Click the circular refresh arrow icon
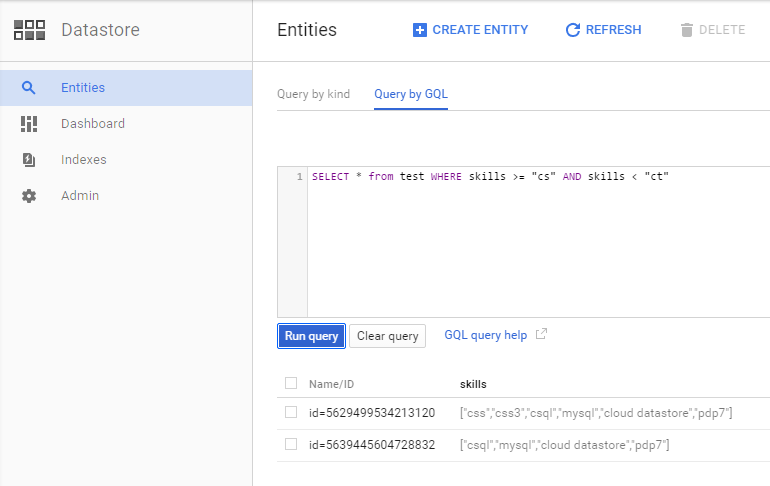This screenshot has height=486, width=770. click(x=573, y=30)
